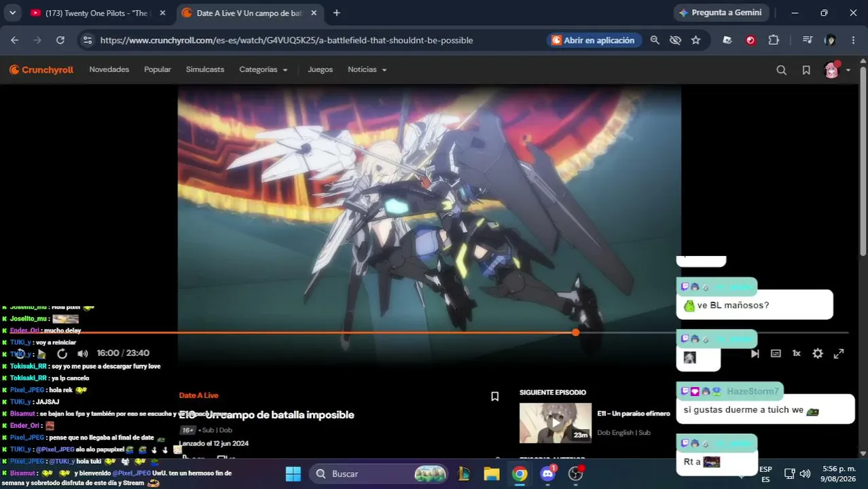Skip to the next episode in the player

pos(755,353)
